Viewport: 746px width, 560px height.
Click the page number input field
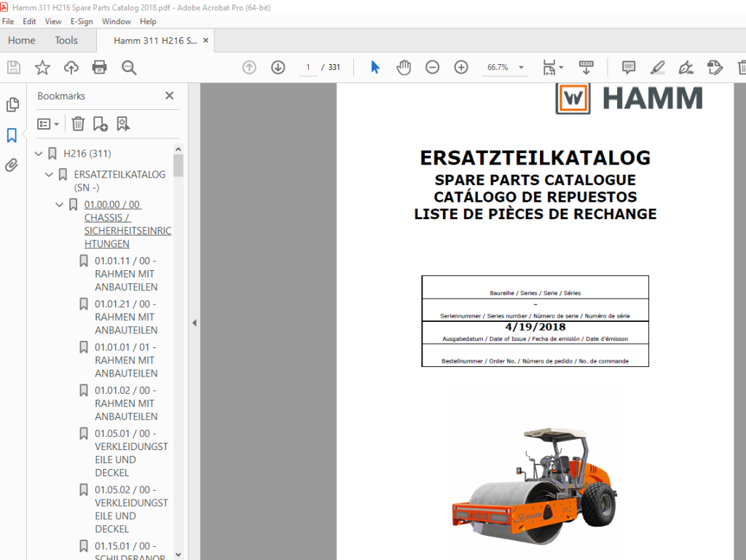coord(308,68)
